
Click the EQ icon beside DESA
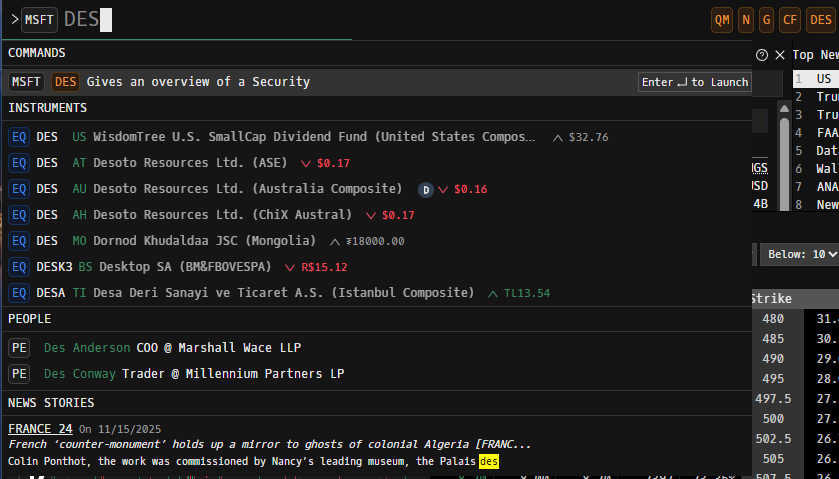19,293
